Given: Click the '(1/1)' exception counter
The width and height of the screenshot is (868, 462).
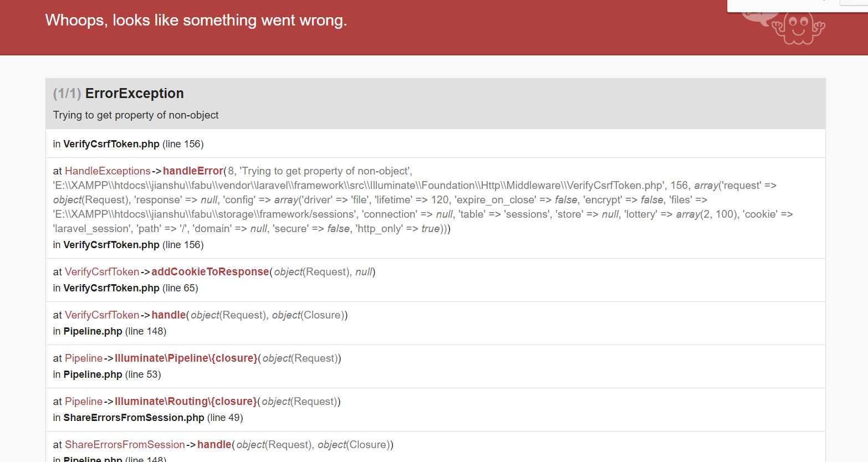Looking at the screenshot, I should (67, 94).
